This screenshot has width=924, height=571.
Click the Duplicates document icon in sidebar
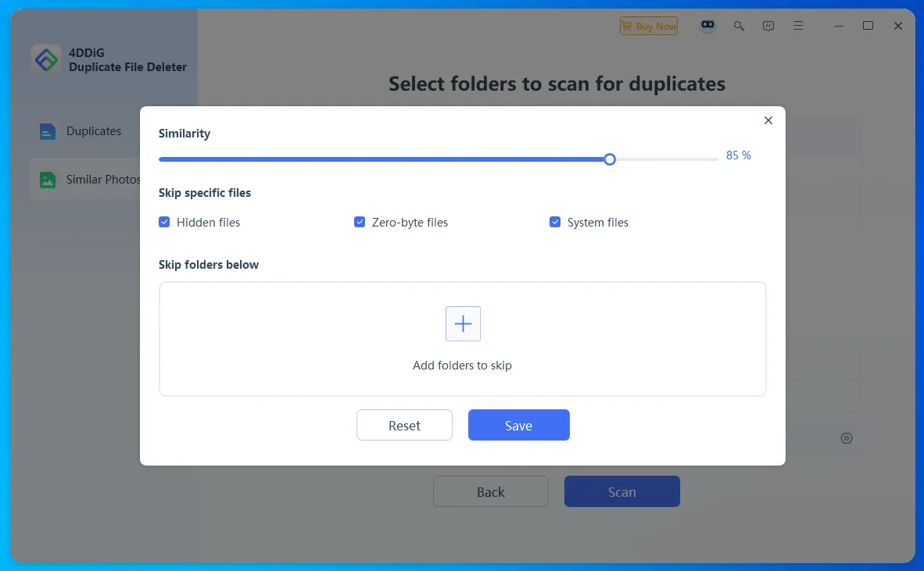(x=48, y=132)
